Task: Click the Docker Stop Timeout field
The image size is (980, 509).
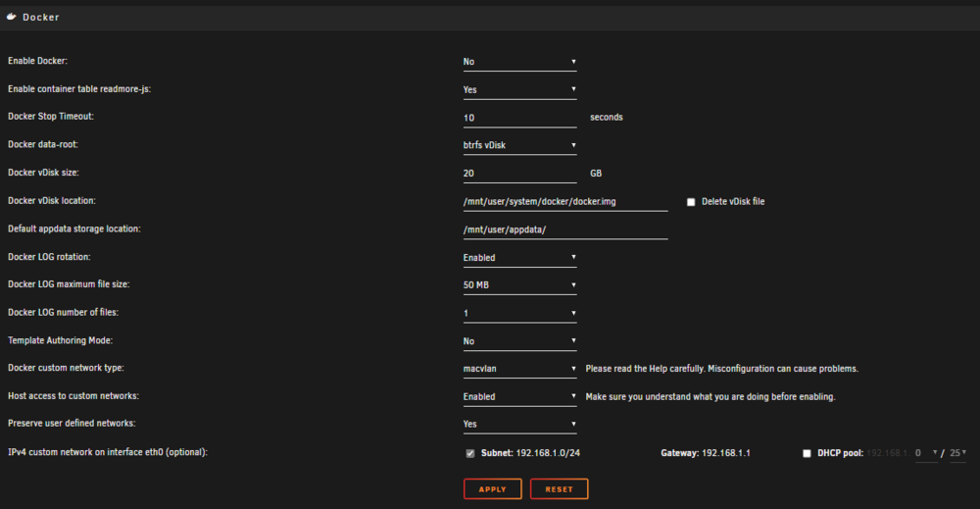Action: click(519, 118)
